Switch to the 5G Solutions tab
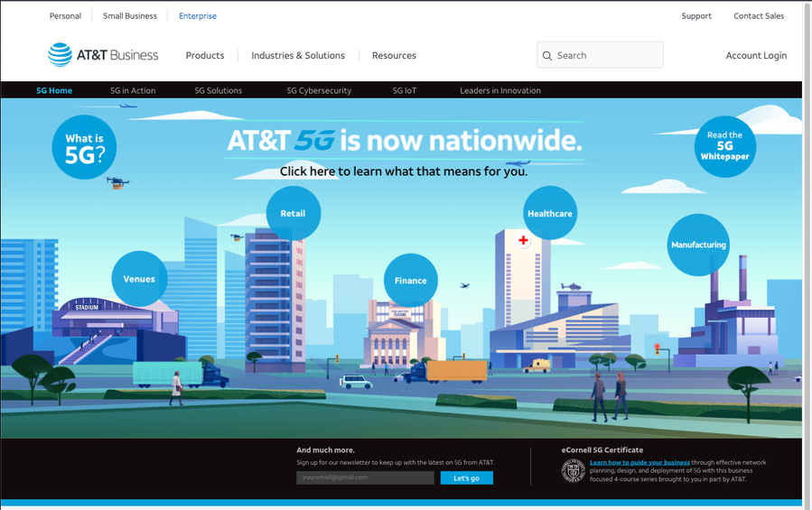This screenshot has height=510, width=812. pos(219,90)
